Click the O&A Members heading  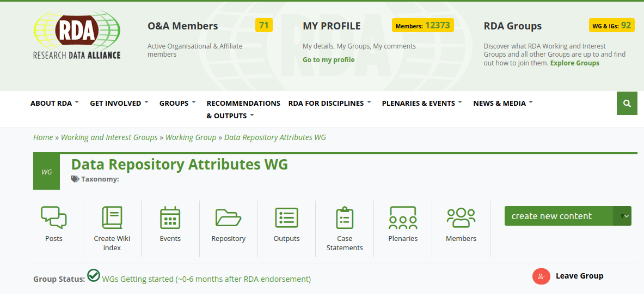183,26
